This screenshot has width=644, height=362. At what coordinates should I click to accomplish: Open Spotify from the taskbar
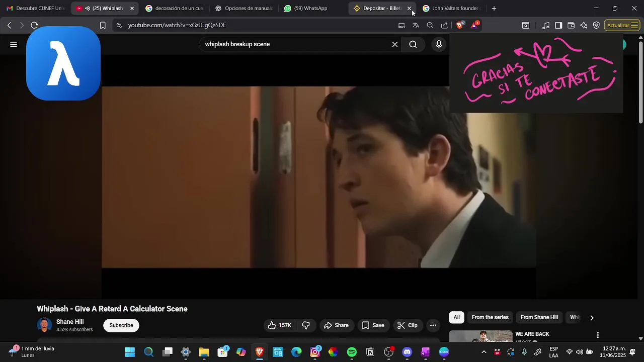tap(352, 352)
